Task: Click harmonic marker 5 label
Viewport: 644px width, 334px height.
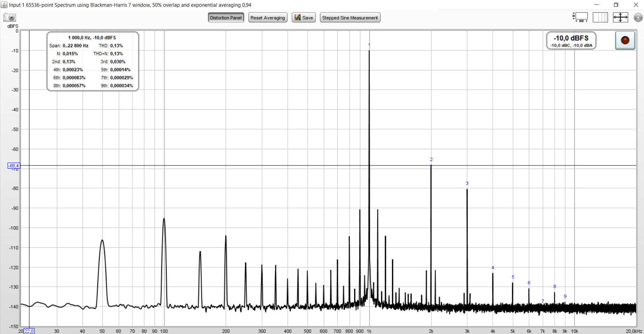Action: (x=513, y=277)
